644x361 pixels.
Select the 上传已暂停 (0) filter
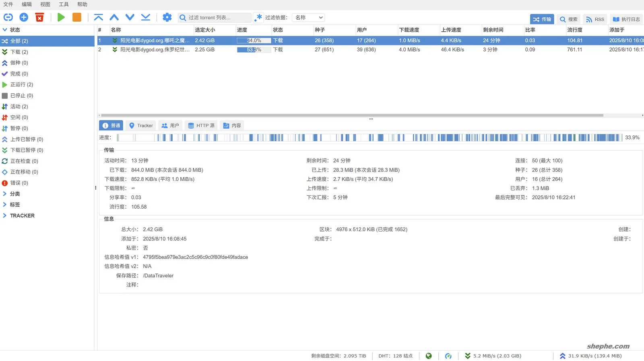47,139
